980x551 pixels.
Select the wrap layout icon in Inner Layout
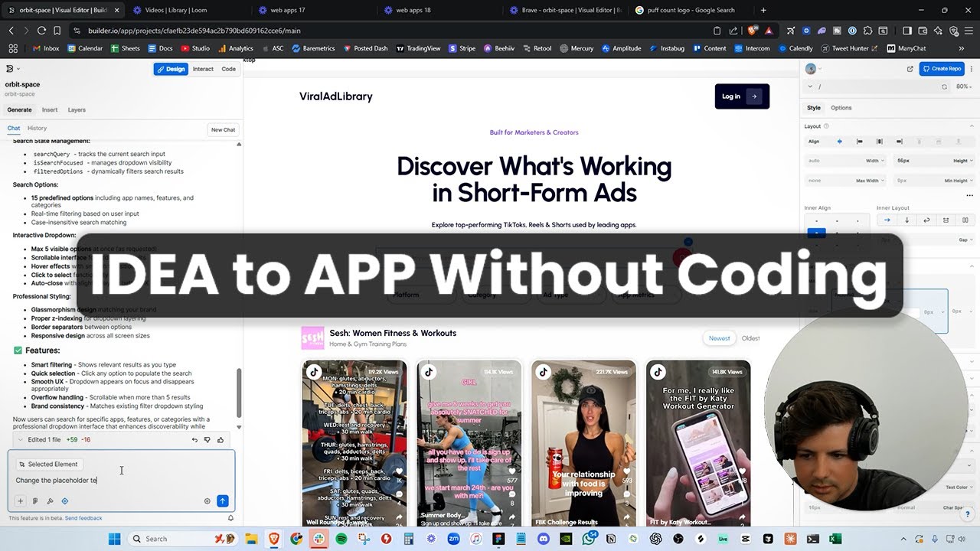[926, 220]
